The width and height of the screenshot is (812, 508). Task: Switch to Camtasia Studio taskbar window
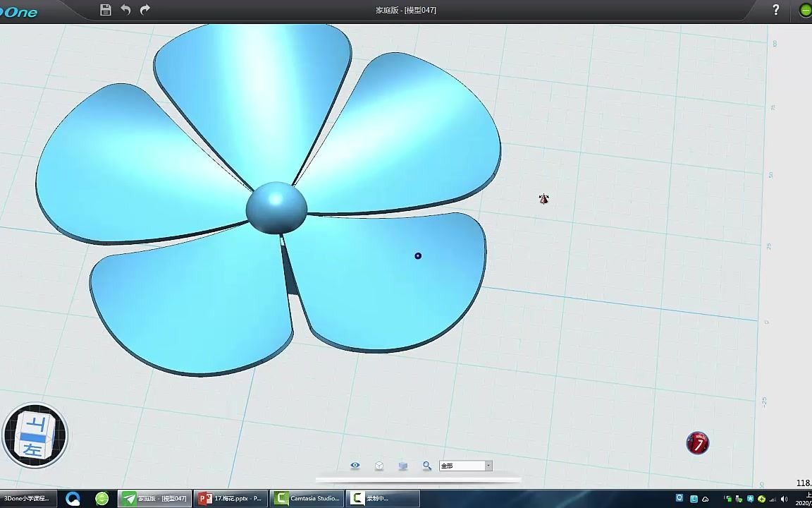point(307,499)
